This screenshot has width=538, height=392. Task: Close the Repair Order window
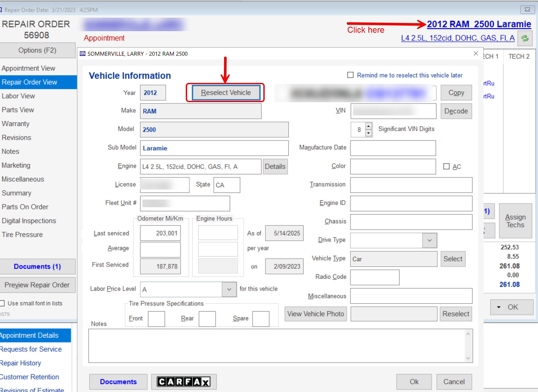(x=527, y=10)
